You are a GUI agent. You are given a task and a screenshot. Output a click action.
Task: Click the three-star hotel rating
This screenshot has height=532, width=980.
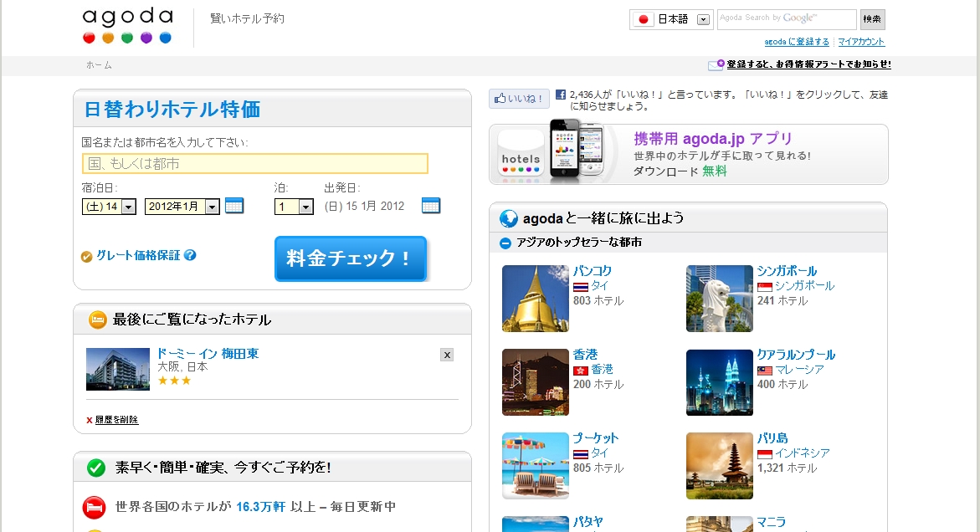(x=174, y=381)
